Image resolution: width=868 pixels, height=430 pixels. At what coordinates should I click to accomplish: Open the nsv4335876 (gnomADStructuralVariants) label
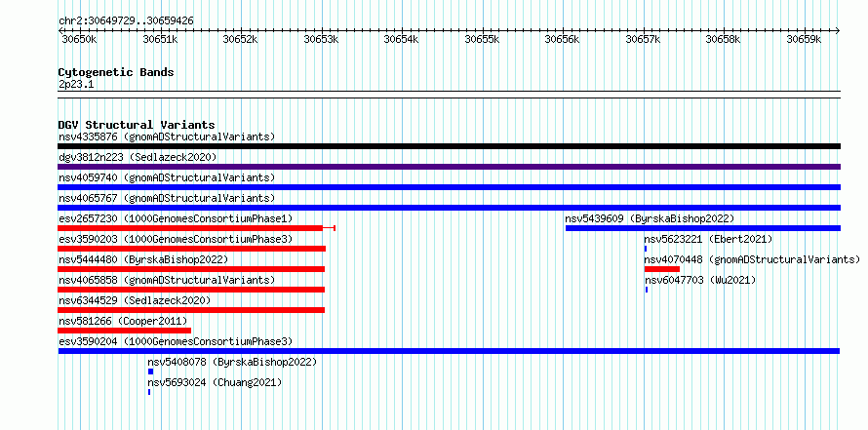click(x=167, y=137)
